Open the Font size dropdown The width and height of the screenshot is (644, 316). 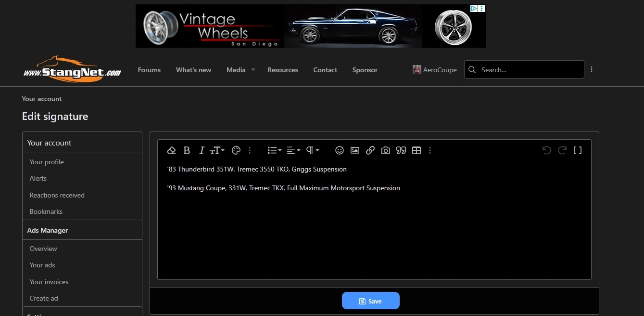point(217,150)
